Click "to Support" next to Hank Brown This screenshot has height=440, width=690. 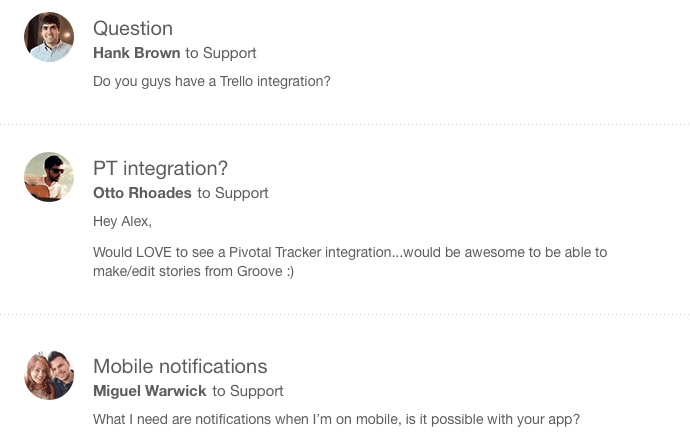pyautogui.click(x=221, y=53)
